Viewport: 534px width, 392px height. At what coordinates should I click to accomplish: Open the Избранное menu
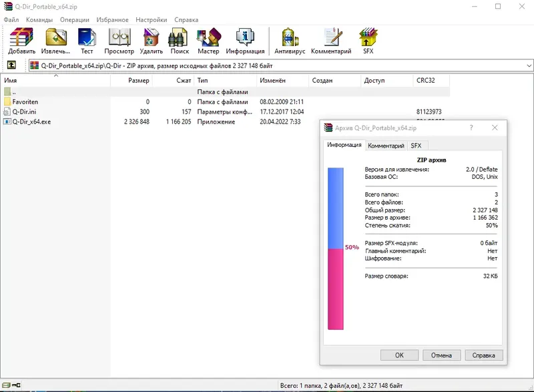tap(112, 20)
